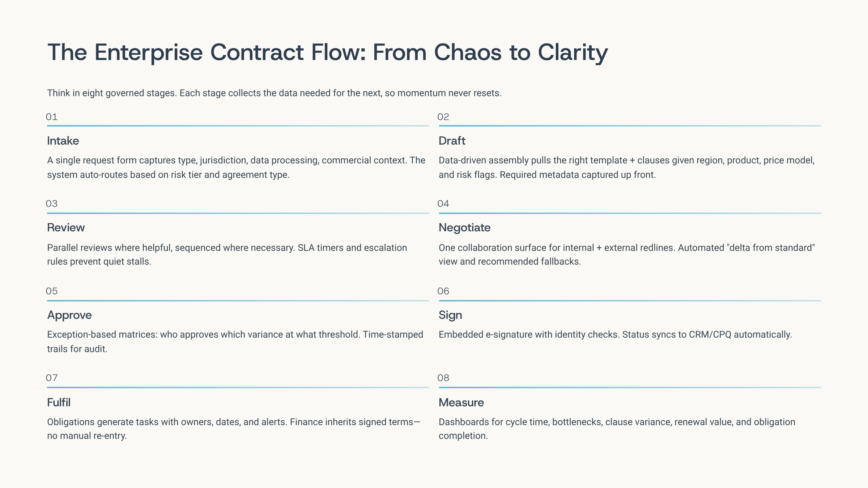Click the Sign stage heading
Screen dimensions: 868x488
tap(450, 315)
